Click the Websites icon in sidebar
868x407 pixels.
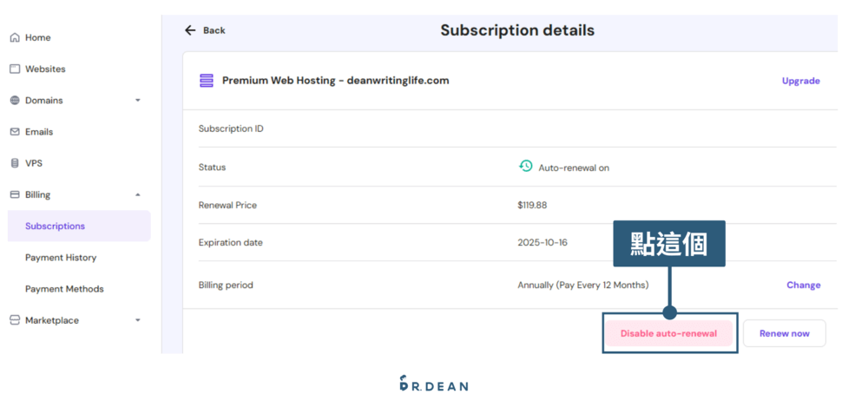(14, 69)
